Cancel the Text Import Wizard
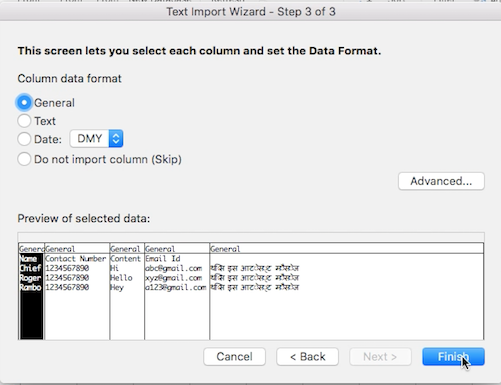Viewport: 501px width, 385px height. [x=234, y=357]
